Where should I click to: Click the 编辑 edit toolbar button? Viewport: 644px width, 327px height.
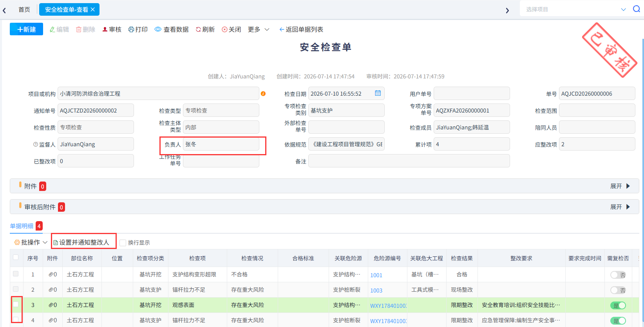pyautogui.click(x=59, y=29)
